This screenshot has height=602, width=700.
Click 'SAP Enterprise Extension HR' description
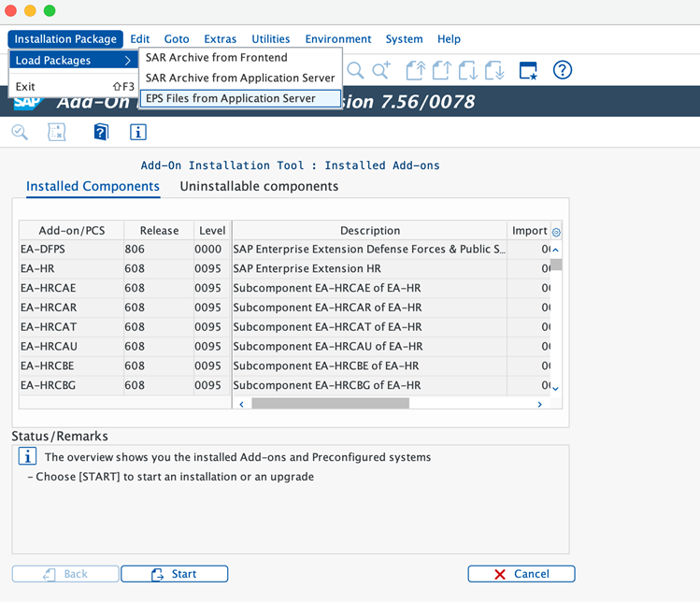click(x=370, y=269)
